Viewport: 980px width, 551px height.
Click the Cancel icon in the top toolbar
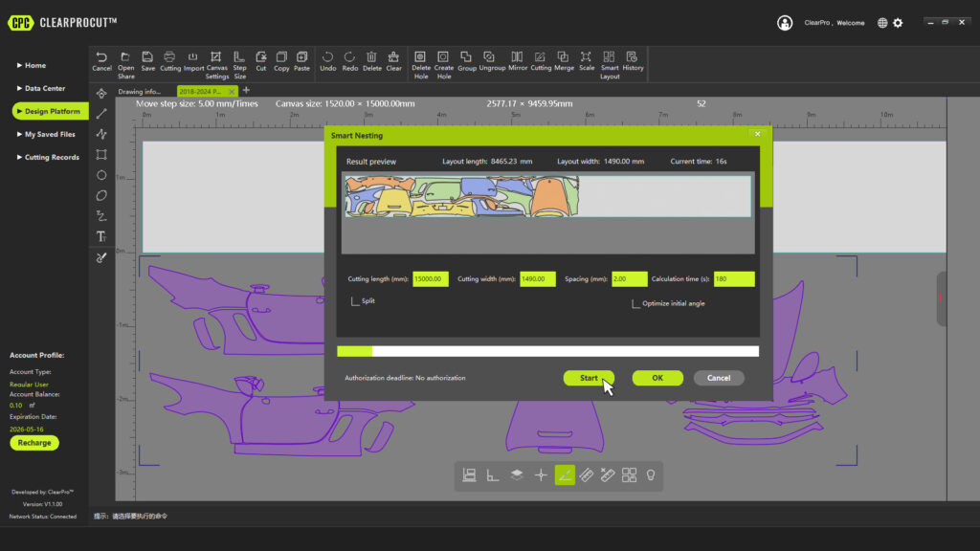[101, 61]
